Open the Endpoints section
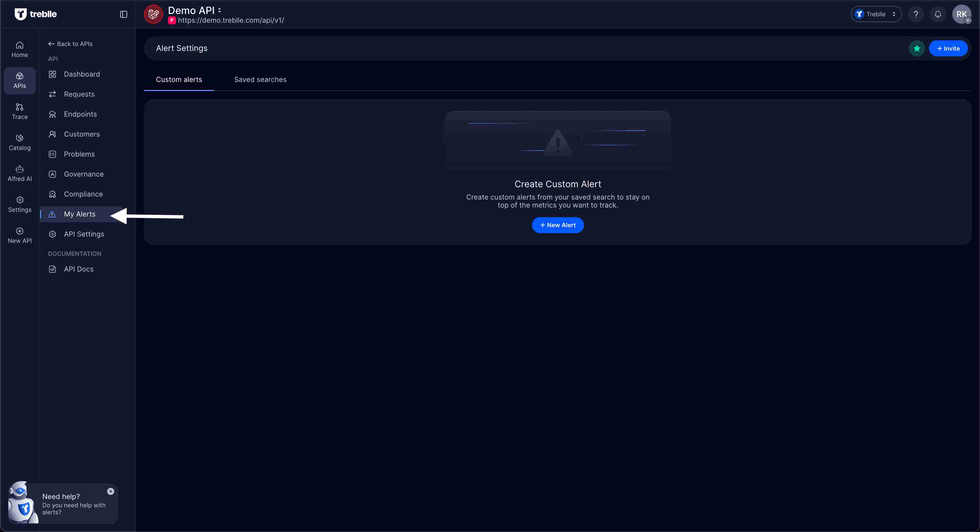The height and width of the screenshot is (532, 980). (x=80, y=114)
